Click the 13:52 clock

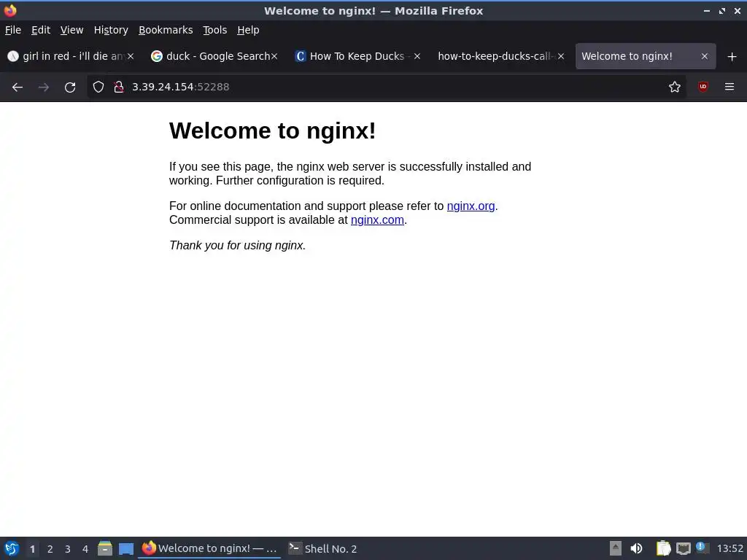click(729, 549)
